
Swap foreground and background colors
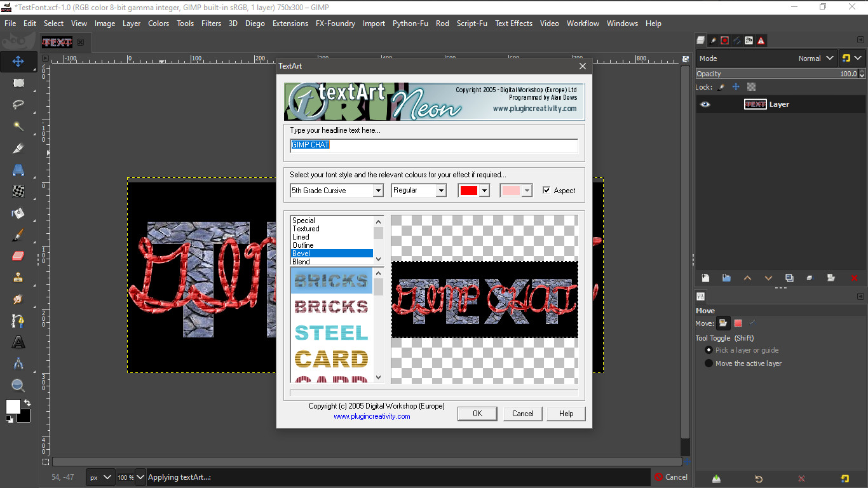27,403
